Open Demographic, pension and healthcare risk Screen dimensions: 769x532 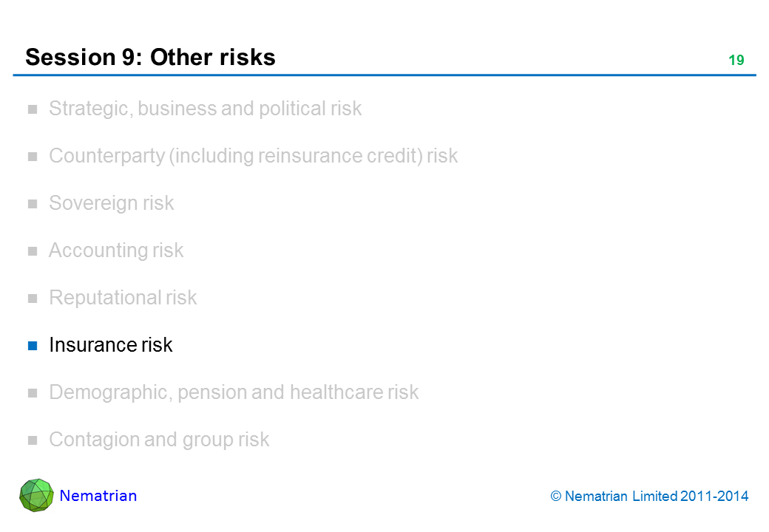pos(234,392)
